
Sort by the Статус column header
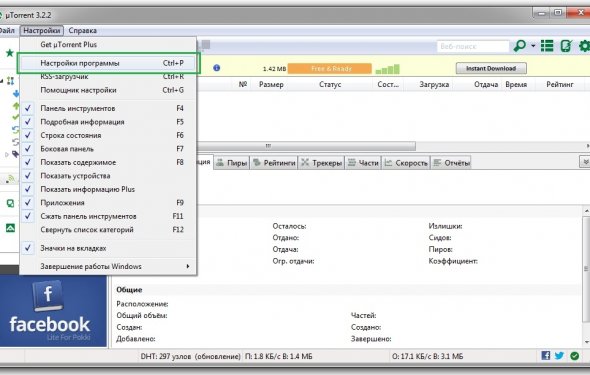click(330, 84)
